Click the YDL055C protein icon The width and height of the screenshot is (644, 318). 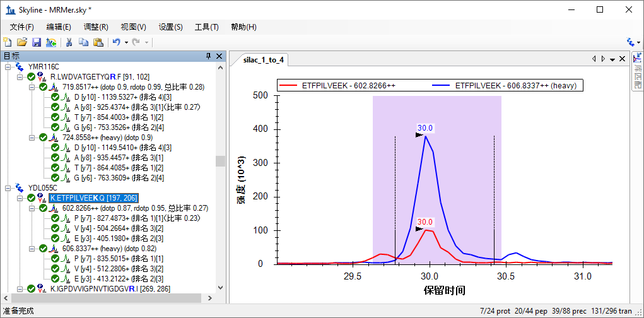coord(19,188)
